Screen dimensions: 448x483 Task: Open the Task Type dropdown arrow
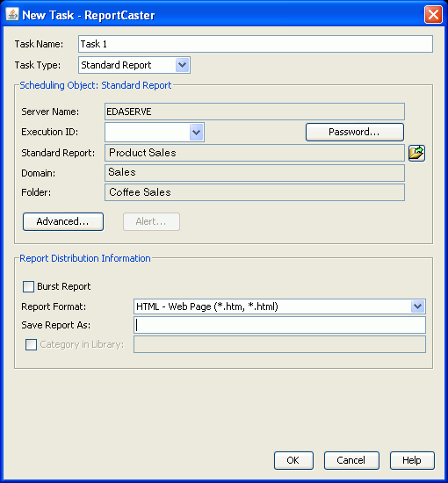(x=183, y=65)
